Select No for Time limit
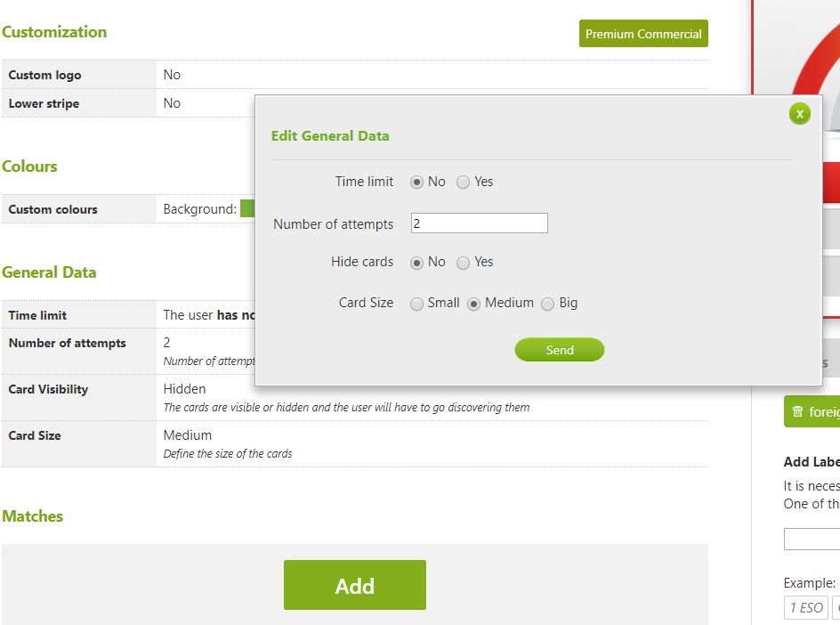The width and height of the screenshot is (840, 625). [x=416, y=182]
